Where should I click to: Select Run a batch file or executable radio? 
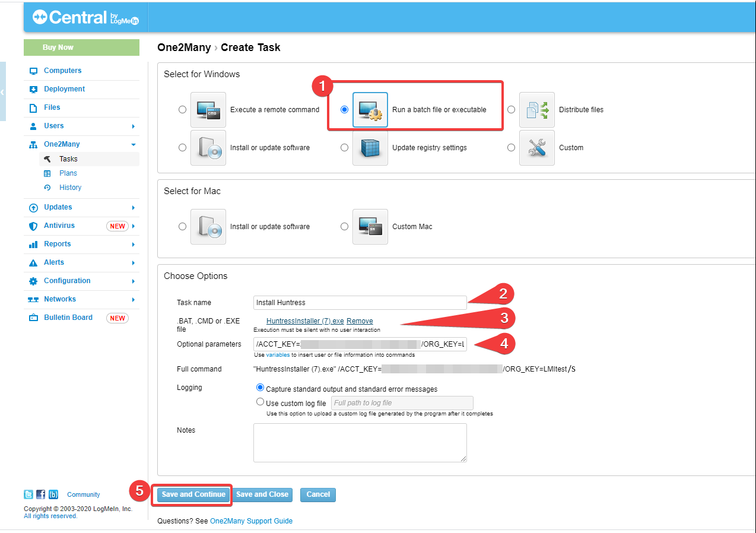(x=344, y=110)
